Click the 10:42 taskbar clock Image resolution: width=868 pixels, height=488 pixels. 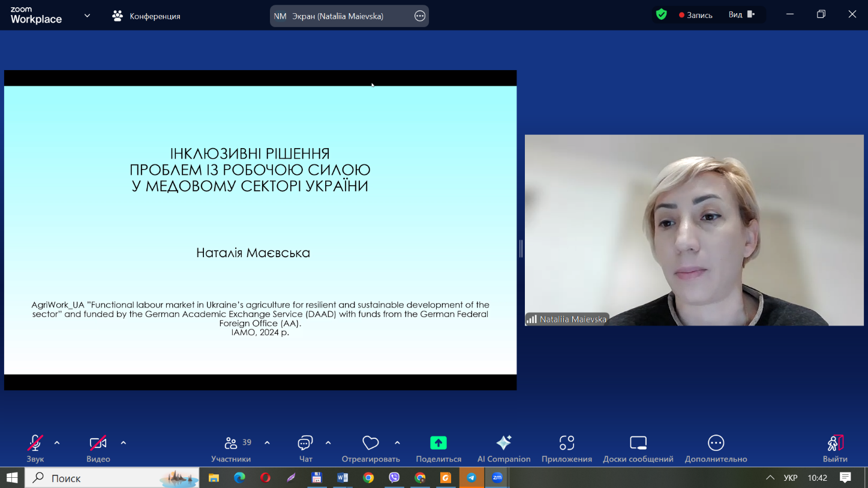pos(817,478)
